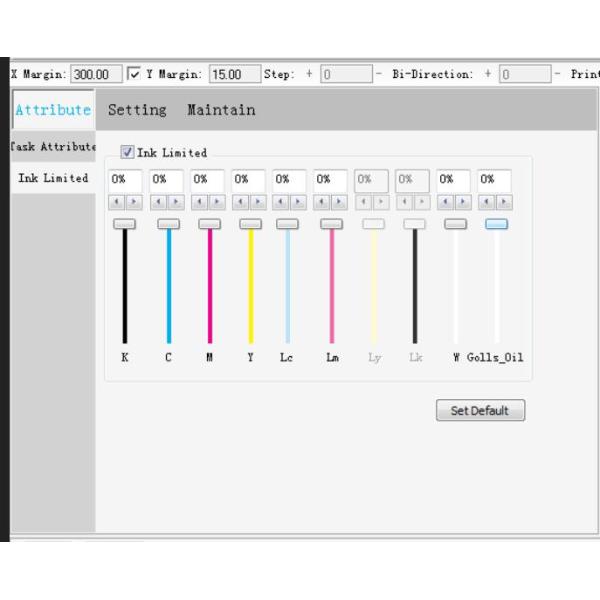This screenshot has height=600, width=600.
Task: Click the X Margin input field
Action: [x=96, y=74]
